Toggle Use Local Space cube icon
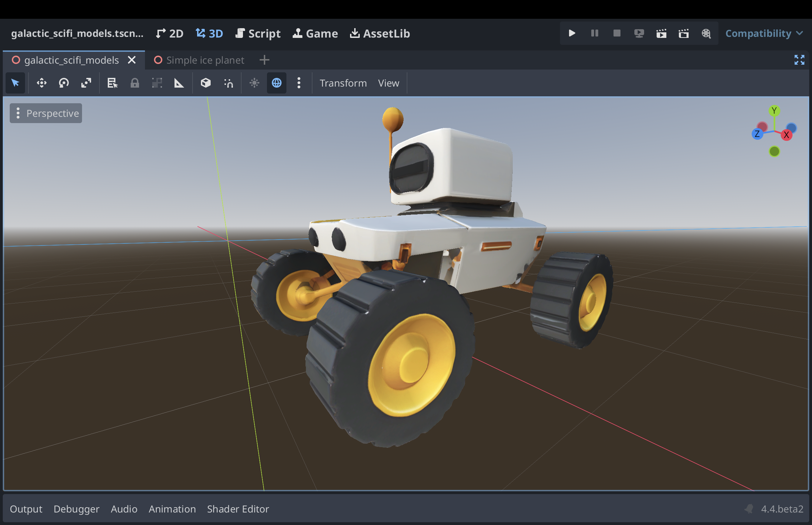812x525 pixels. pos(206,83)
